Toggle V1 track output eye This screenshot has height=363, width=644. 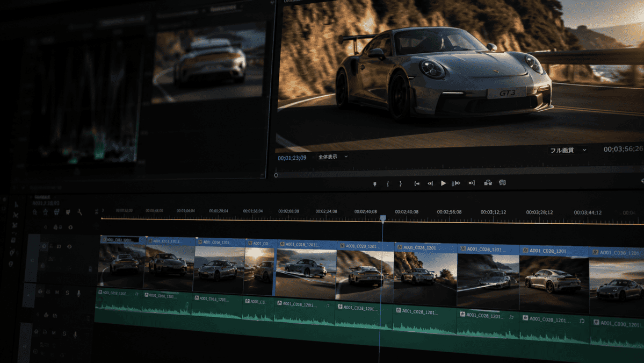[69, 247]
